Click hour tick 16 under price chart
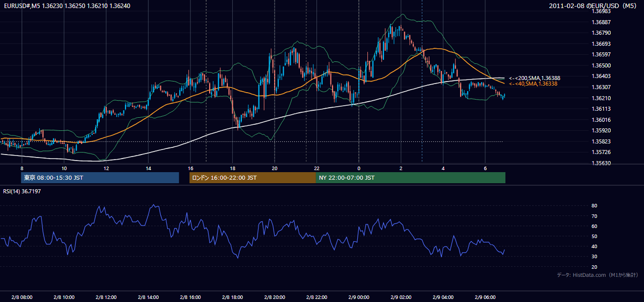Screen dimensions: 644x302 pyautogui.click(x=190, y=168)
